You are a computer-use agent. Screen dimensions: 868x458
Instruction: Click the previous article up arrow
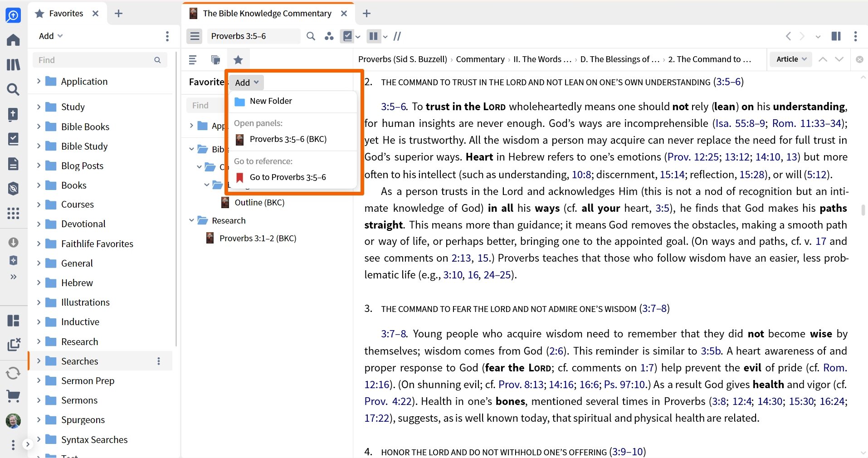point(823,59)
